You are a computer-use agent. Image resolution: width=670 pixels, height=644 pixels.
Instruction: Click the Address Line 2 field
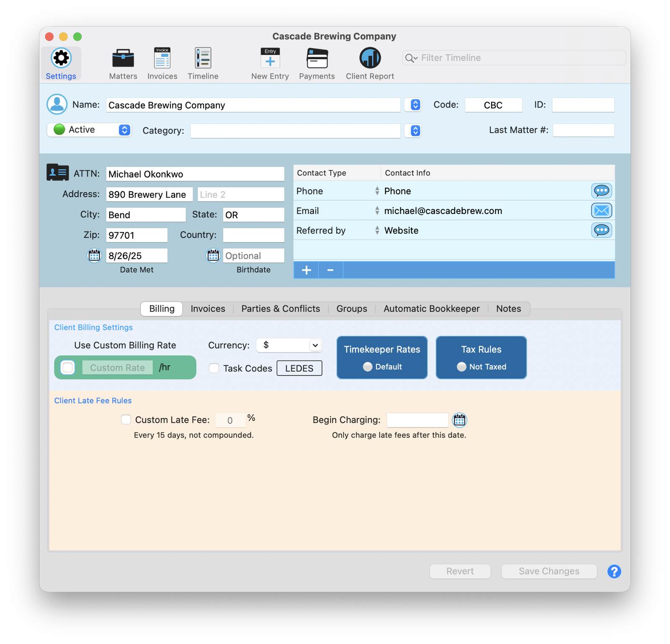point(241,194)
